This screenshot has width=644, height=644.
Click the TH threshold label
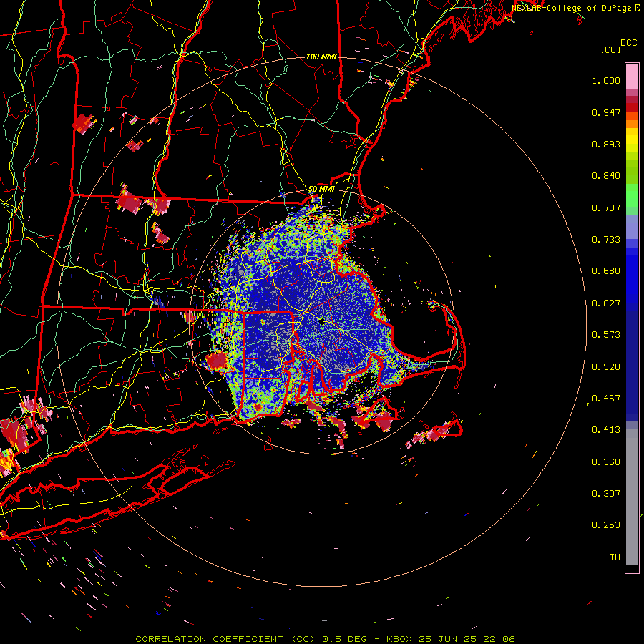[615, 557]
